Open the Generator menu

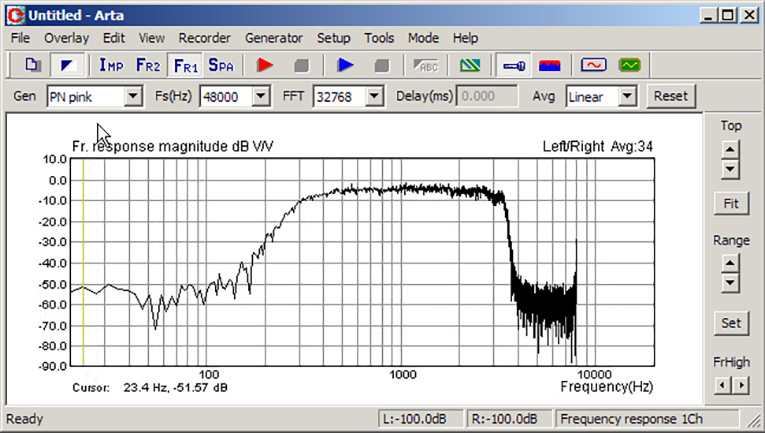[x=274, y=38]
